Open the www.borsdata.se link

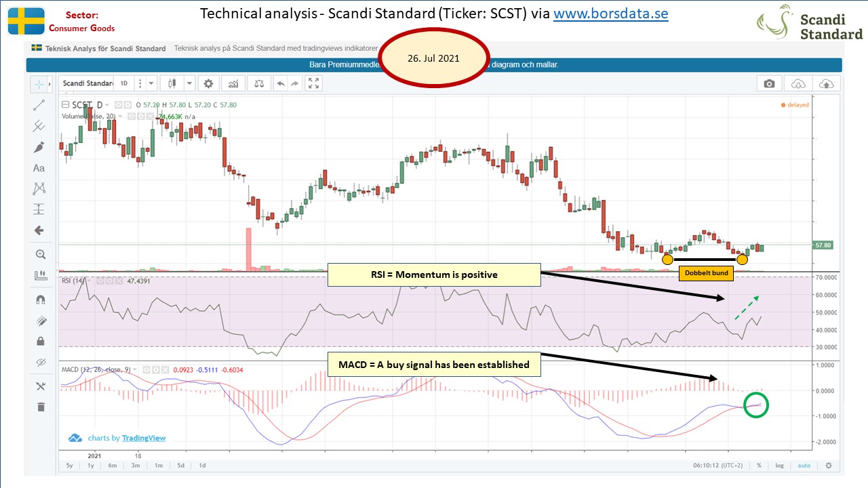[x=611, y=14]
